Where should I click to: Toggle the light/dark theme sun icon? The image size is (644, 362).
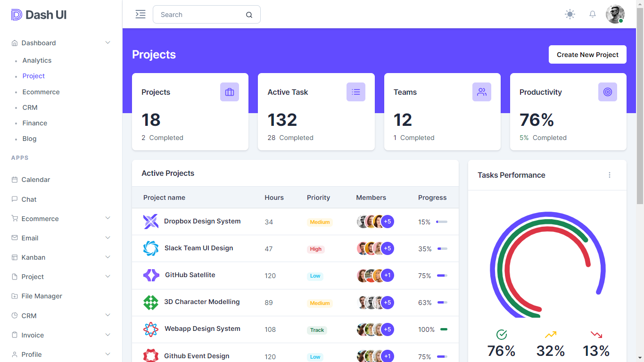click(x=570, y=14)
